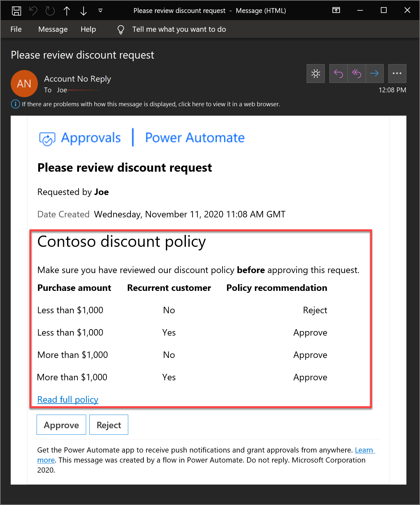Viewport: 420px width, 505px height.
Task: Click the Reply arrow icon
Action: [338, 74]
